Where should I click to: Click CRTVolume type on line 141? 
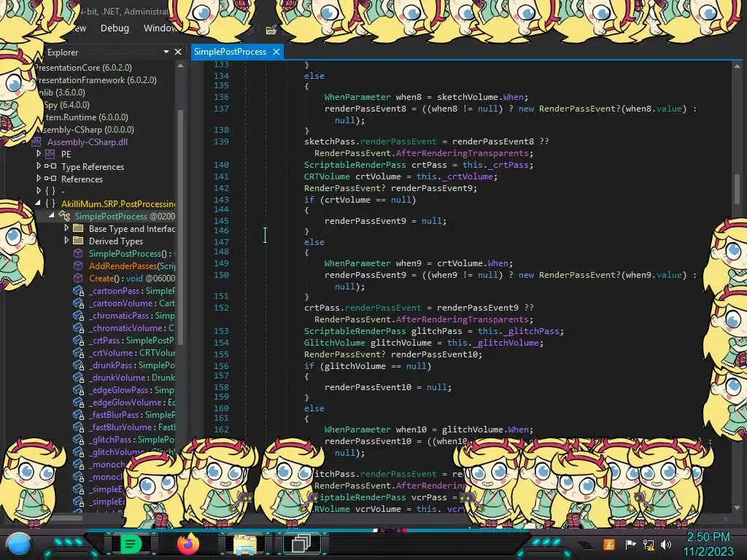click(328, 176)
